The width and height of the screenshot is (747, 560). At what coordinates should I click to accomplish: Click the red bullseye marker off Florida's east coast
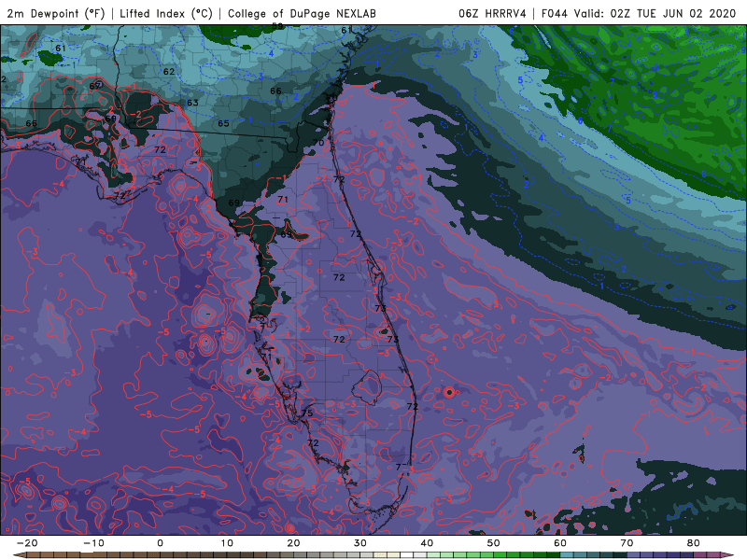pyautogui.click(x=449, y=392)
